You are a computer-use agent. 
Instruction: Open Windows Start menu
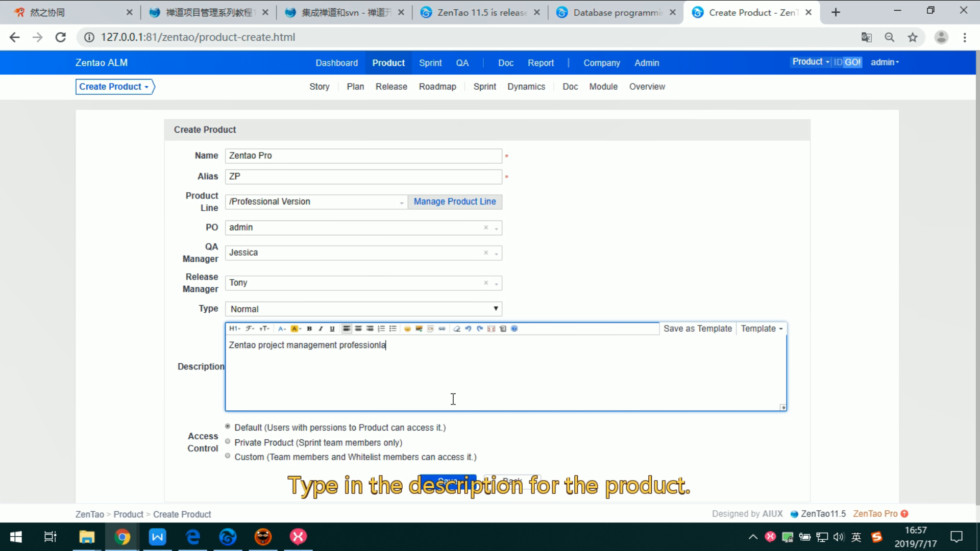pos(16,537)
